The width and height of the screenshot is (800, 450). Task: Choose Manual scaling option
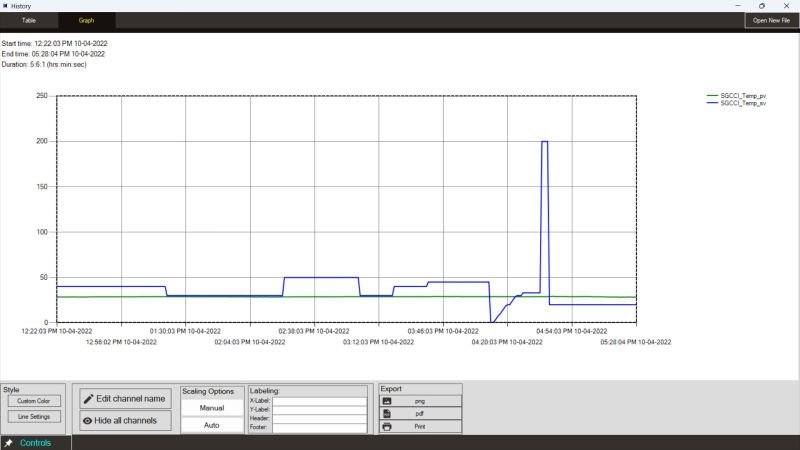(212, 408)
